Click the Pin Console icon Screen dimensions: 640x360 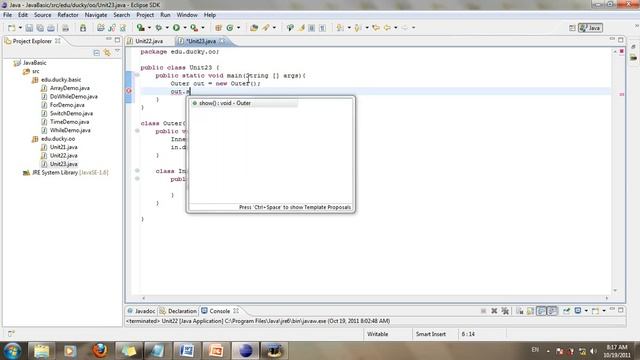coord(567,311)
